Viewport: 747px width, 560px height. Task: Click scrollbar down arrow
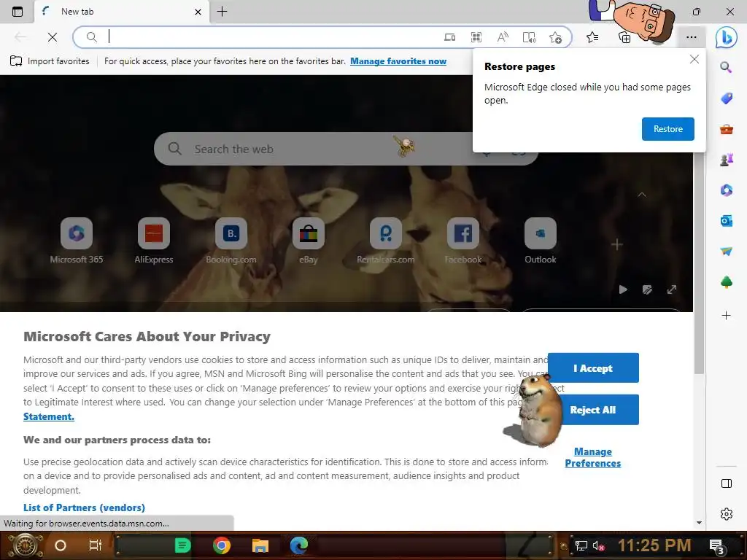[x=699, y=523]
